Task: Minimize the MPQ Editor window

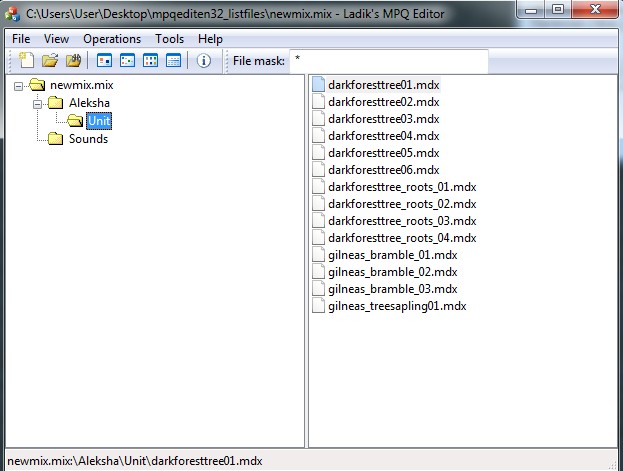Action: coord(531,10)
